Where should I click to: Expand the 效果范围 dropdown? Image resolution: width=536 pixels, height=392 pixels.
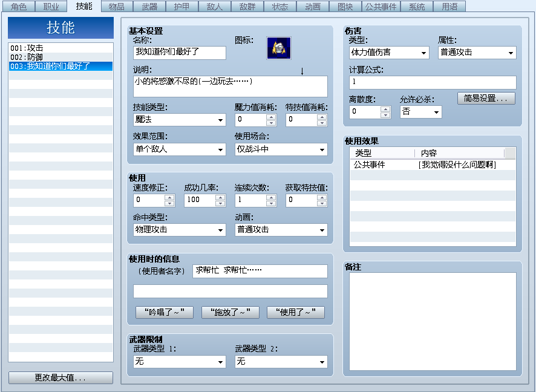(x=180, y=149)
